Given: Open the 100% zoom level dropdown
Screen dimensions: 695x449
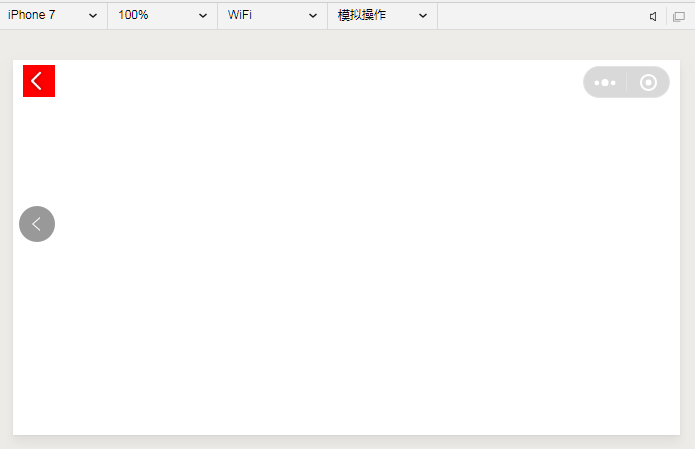Looking at the screenshot, I should [x=163, y=16].
